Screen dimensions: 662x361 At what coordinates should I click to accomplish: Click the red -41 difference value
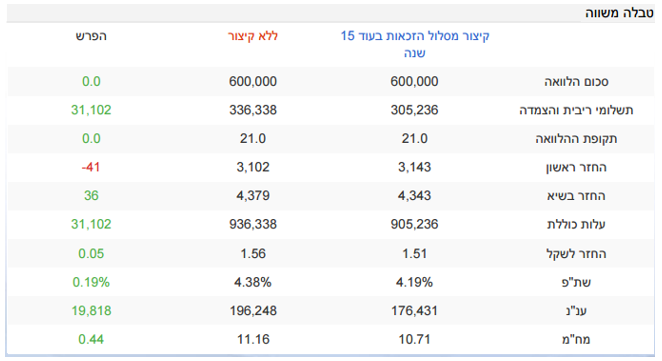(91, 167)
